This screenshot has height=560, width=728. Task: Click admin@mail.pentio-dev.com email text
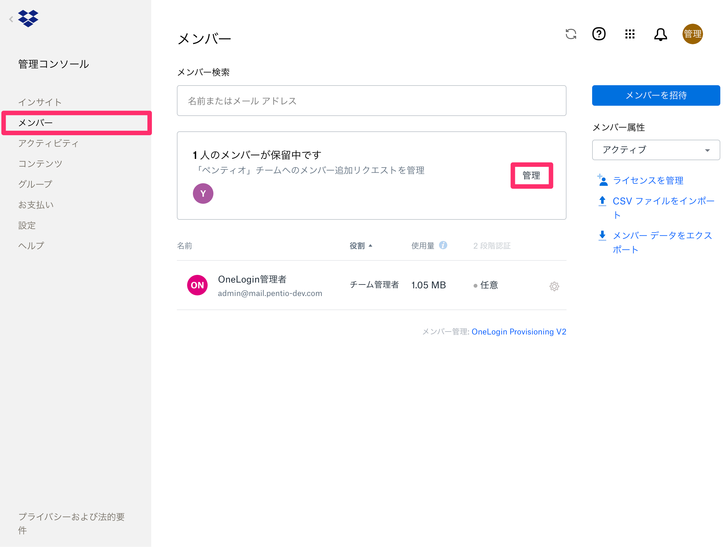(270, 293)
